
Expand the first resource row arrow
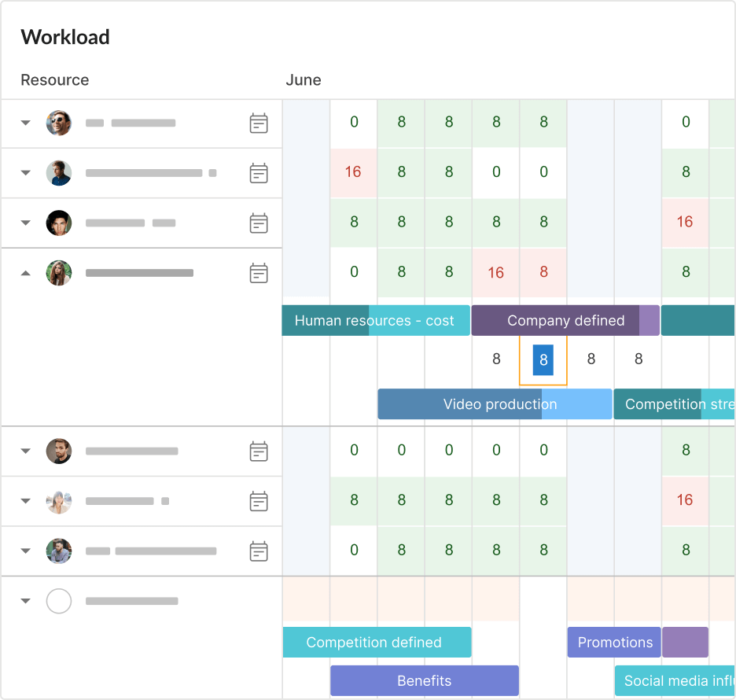25,123
